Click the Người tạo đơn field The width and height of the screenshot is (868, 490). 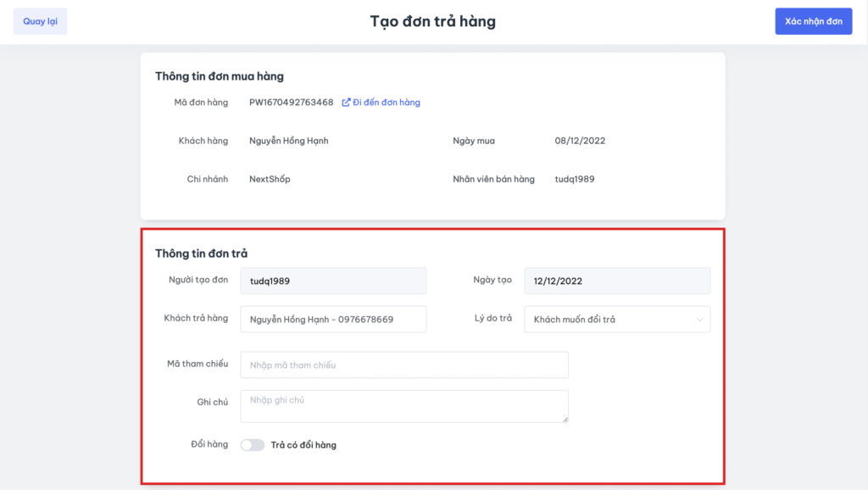pyautogui.click(x=333, y=281)
